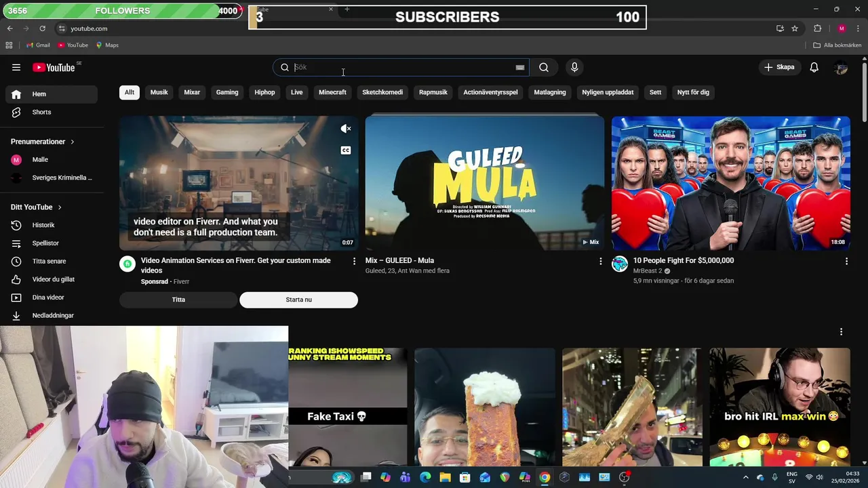
Task: Open the on-screen keyboard in search box
Action: [520, 67]
